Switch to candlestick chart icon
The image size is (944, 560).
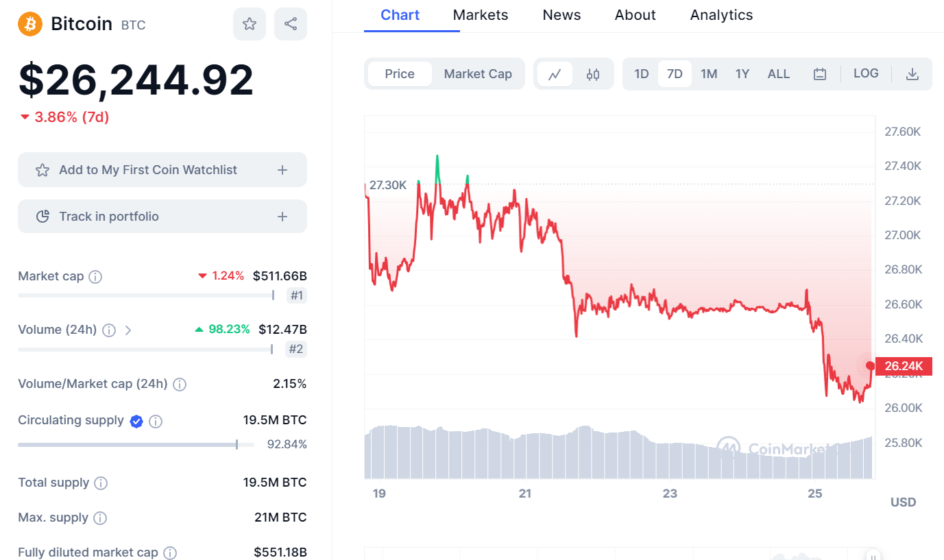[x=593, y=74]
